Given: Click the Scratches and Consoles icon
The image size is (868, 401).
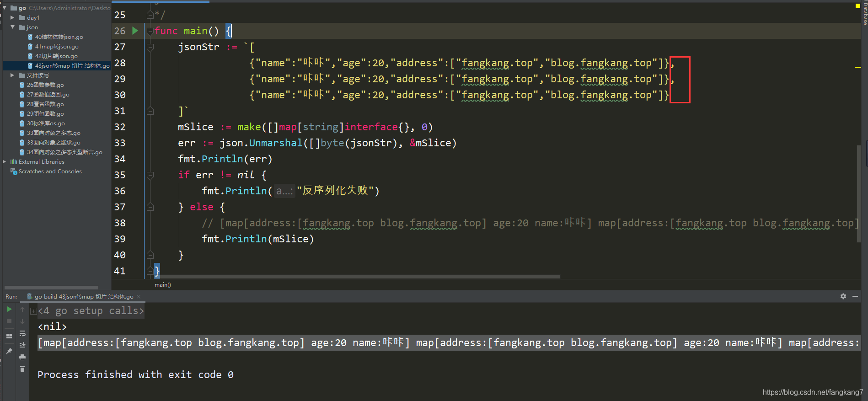Looking at the screenshot, I should tap(14, 171).
